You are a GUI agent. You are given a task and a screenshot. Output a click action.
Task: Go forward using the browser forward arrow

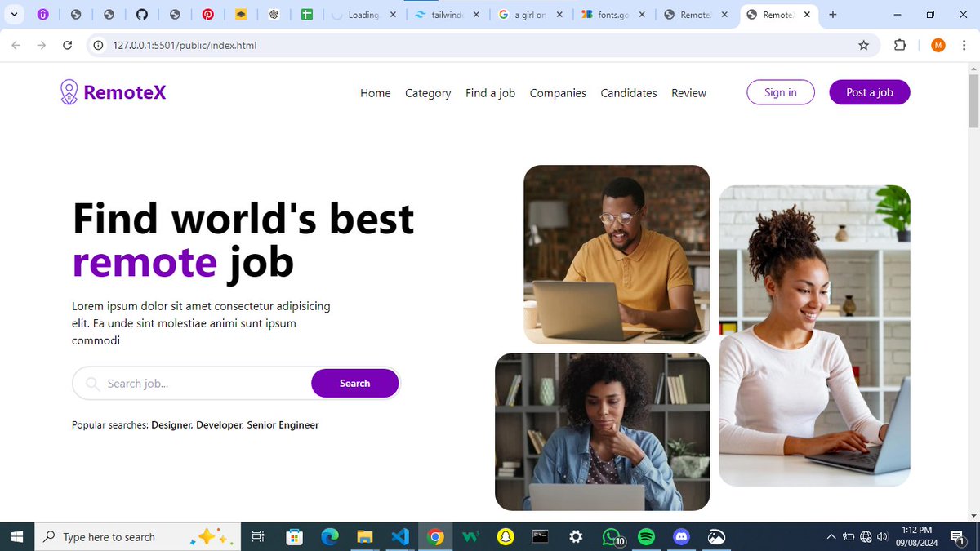click(x=42, y=46)
